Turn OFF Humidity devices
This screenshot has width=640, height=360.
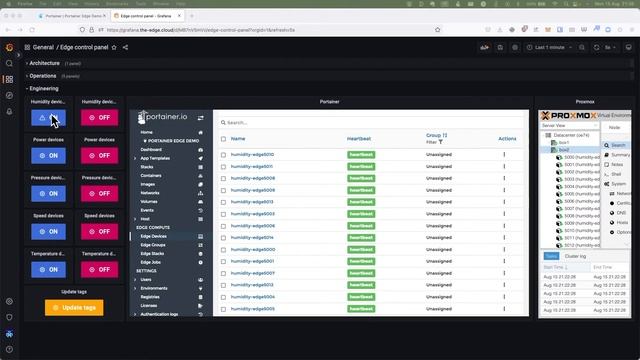pos(99,118)
